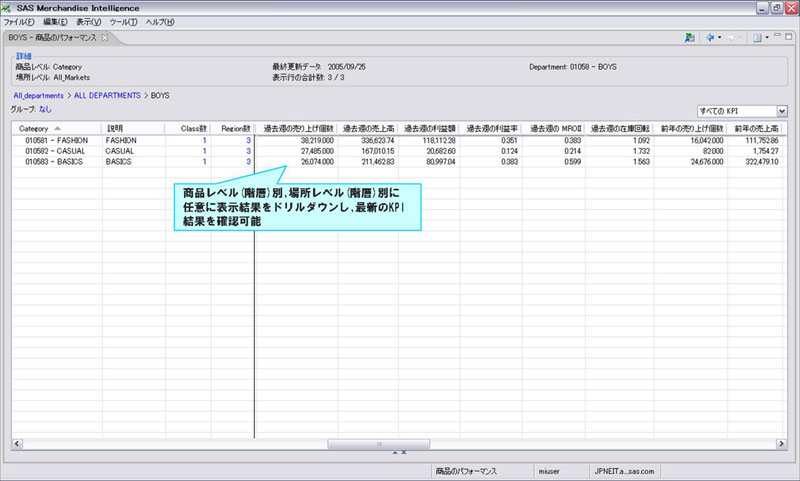Image resolution: width=800 pixels, height=481 pixels.
Task: Sort by the Category column header
Action: [57, 129]
